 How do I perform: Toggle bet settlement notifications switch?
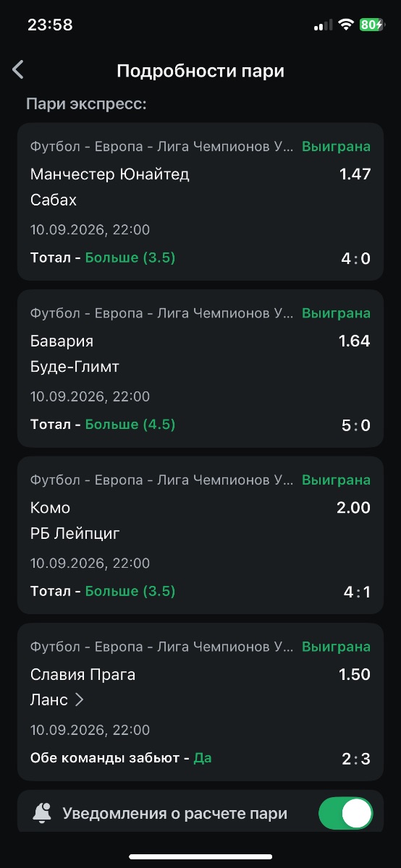(346, 813)
